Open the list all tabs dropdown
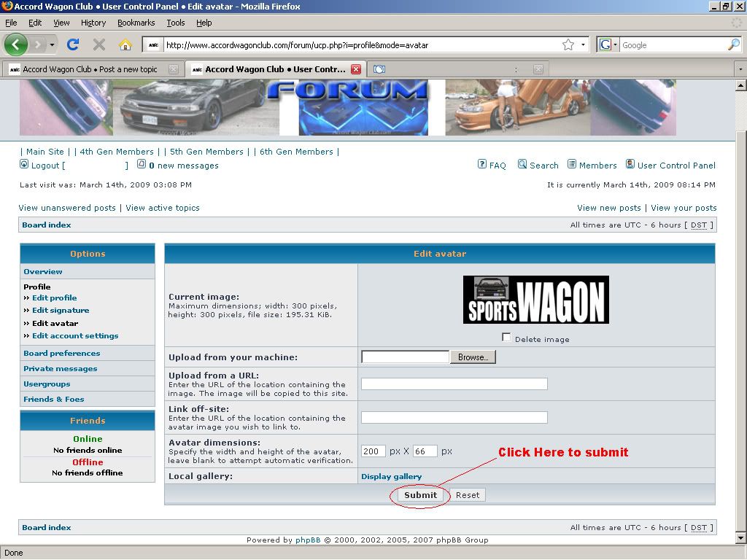747x560 pixels. (x=740, y=69)
